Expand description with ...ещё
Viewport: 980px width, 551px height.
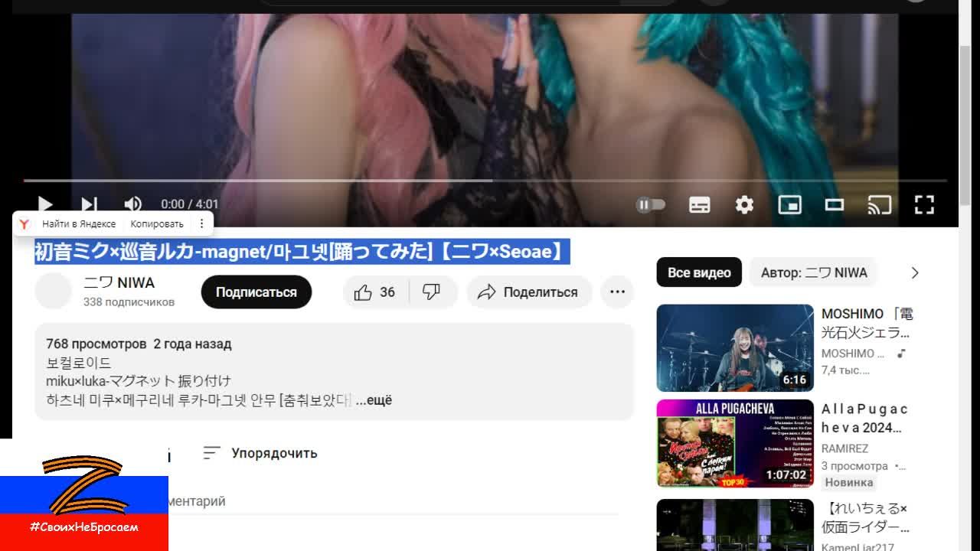pyautogui.click(x=374, y=399)
